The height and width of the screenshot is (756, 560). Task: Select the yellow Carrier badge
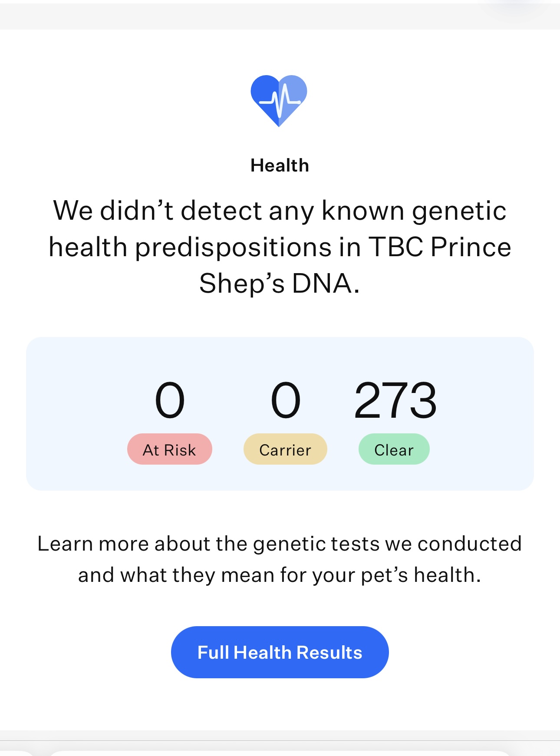tap(285, 449)
